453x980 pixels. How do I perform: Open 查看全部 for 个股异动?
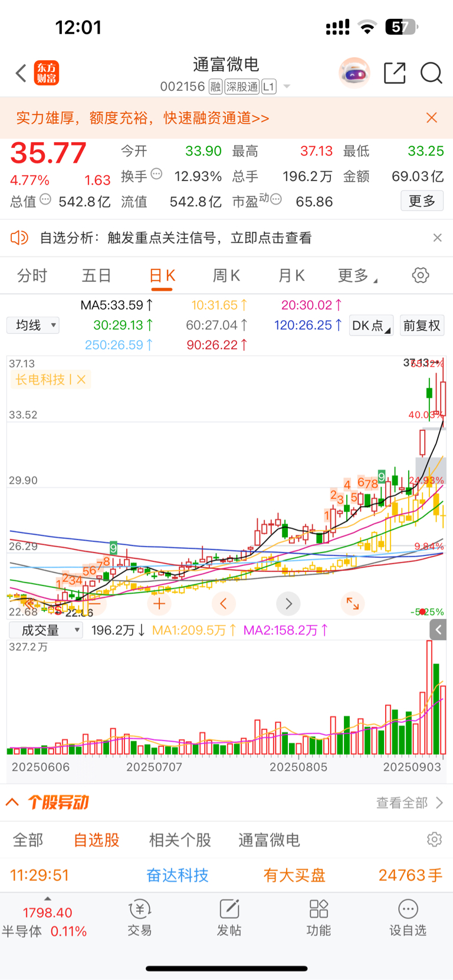[410, 803]
